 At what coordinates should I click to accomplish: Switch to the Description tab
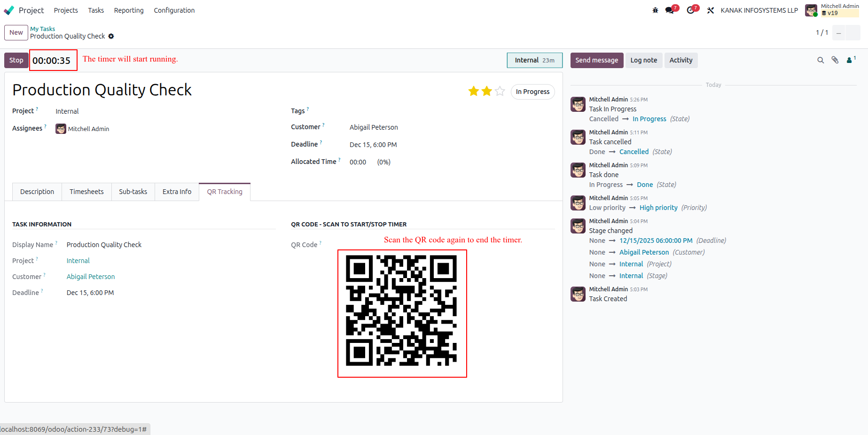(37, 192)
